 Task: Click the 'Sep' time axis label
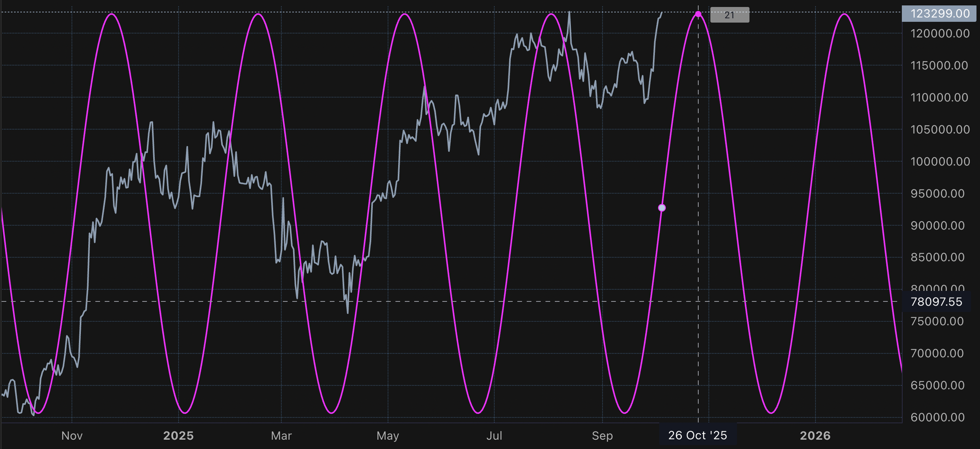[603, 435]
